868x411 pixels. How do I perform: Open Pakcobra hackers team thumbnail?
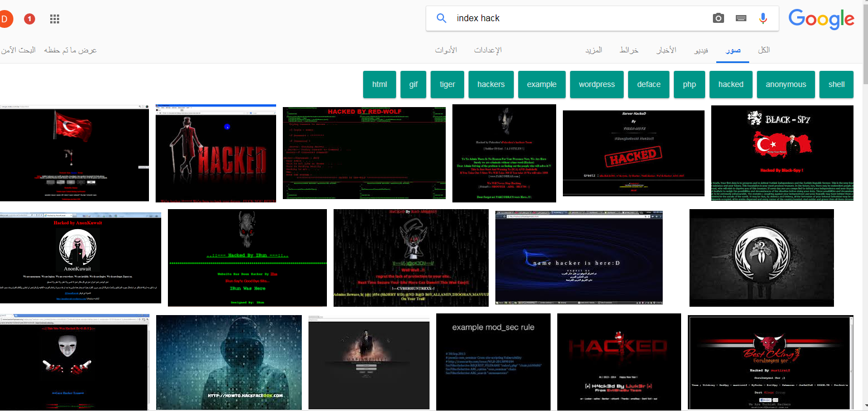[x=504, y=153]
